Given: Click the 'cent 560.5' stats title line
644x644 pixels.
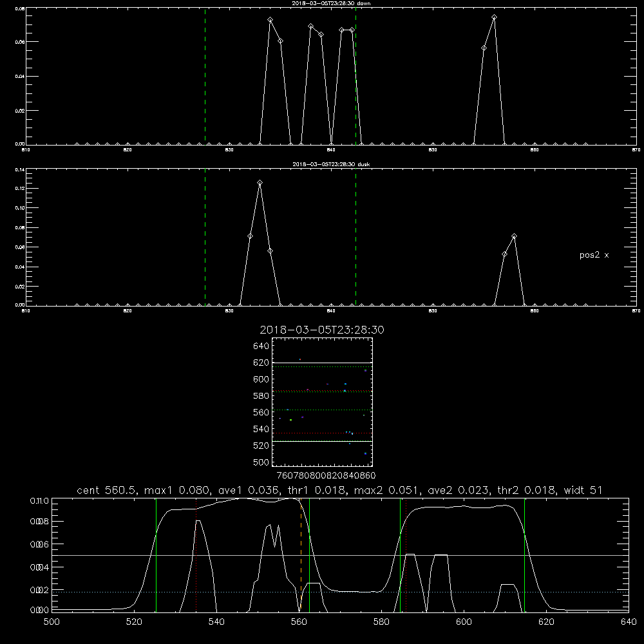Looking at the screenshot, I should [x=339, y=490].
